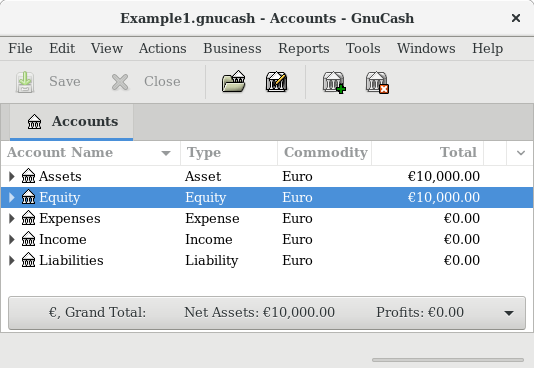
Task: Select the Expenses account row name
Action: [x=70, y=219]
